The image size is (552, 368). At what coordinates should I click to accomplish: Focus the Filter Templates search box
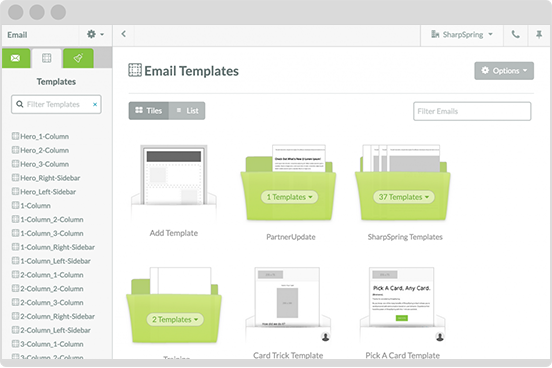coord(56,104)
